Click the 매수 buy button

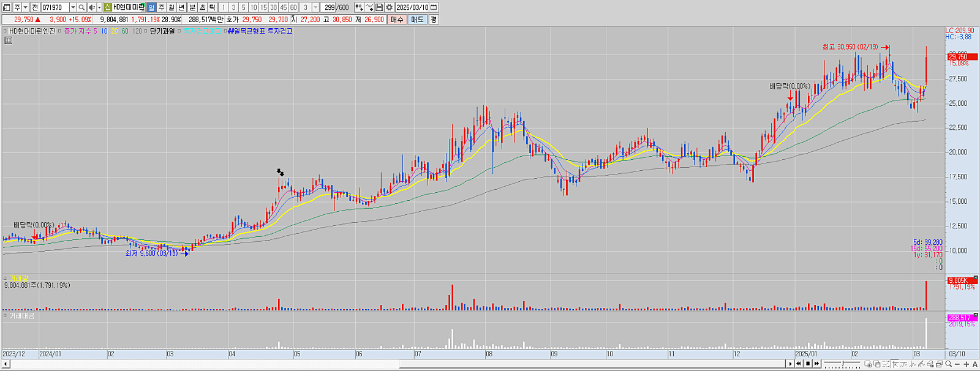[397, 20]
